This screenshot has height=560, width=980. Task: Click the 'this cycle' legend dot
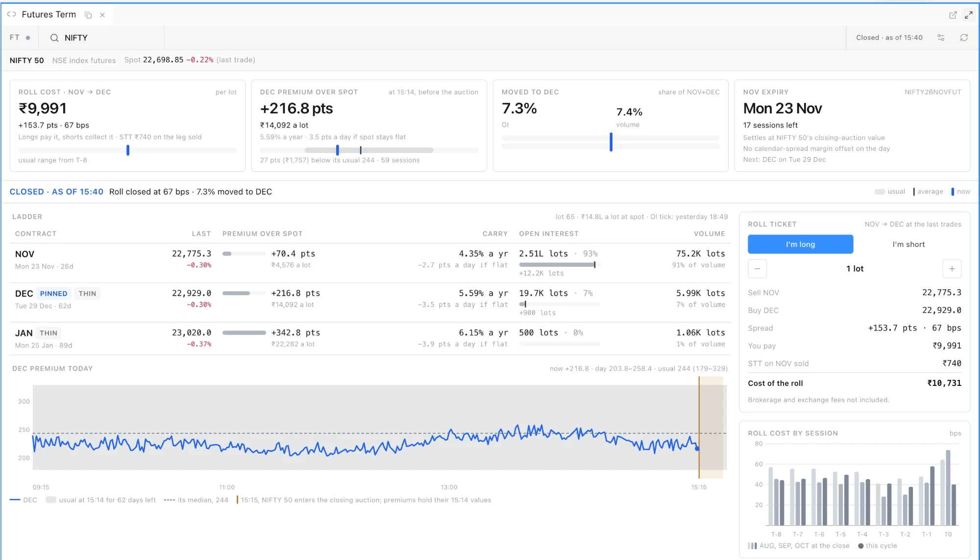coord(861,546)
